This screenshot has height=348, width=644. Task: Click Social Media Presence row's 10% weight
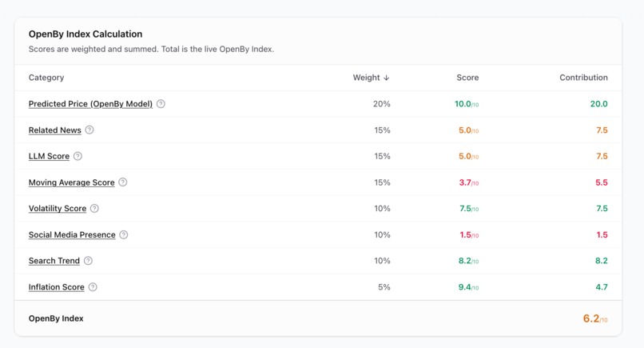[382, 235]
